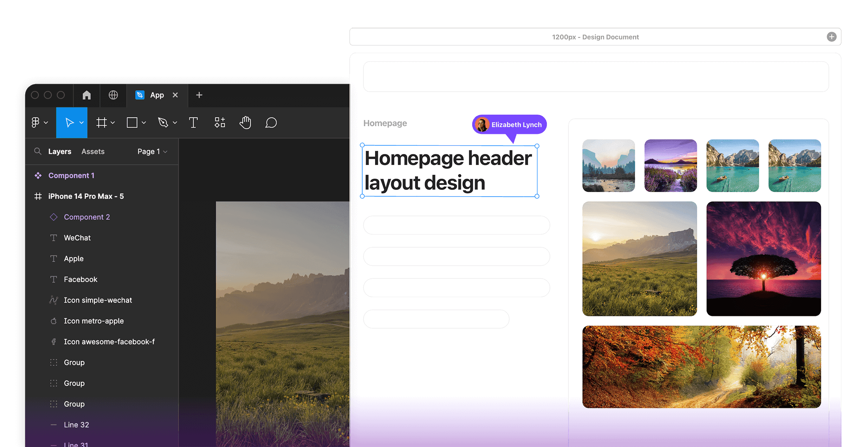The height and width of the screenshot is (447, 868).
Task: Select the red sunset tree thumbnail
Action: 763,259
